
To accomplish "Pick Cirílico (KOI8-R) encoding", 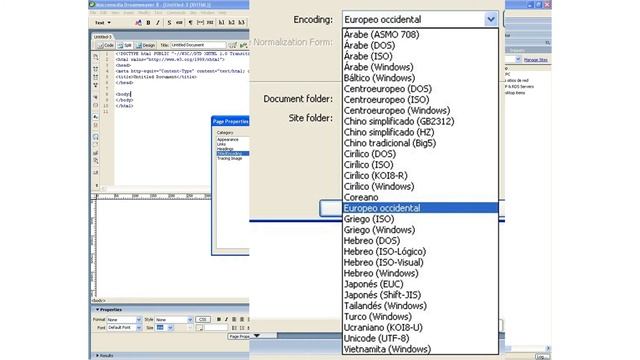I will [420, 176].
